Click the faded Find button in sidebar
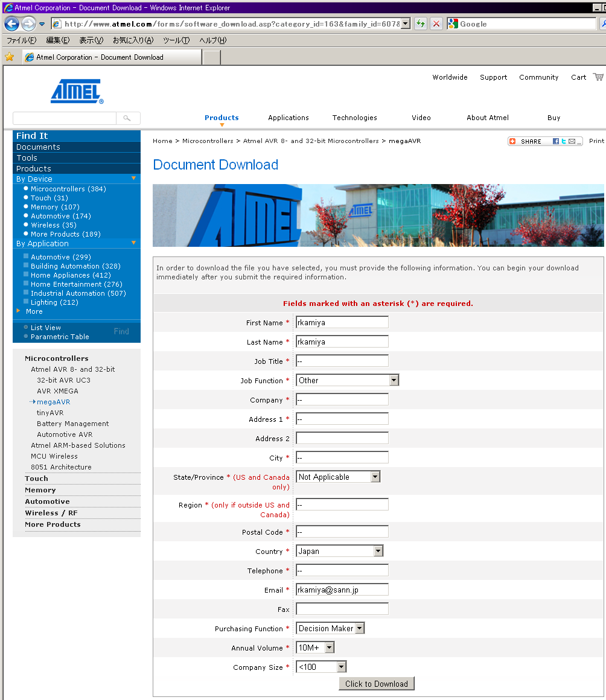 point(121,331)
